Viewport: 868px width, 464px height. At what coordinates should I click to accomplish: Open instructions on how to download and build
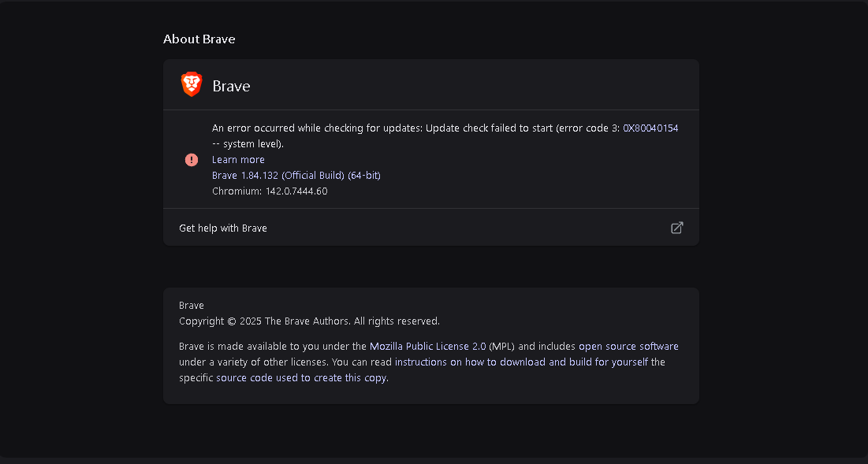pyautogui.click(x=521, y=362)
